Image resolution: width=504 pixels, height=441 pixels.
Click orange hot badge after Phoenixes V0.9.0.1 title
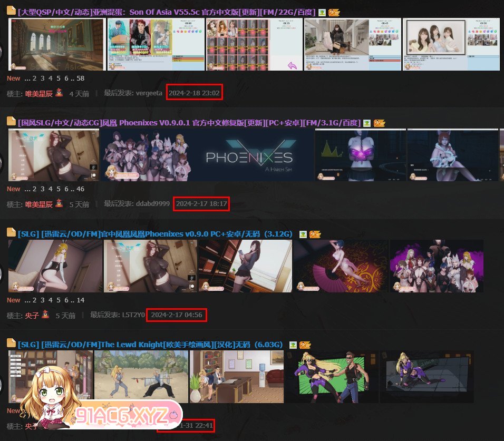379,123
